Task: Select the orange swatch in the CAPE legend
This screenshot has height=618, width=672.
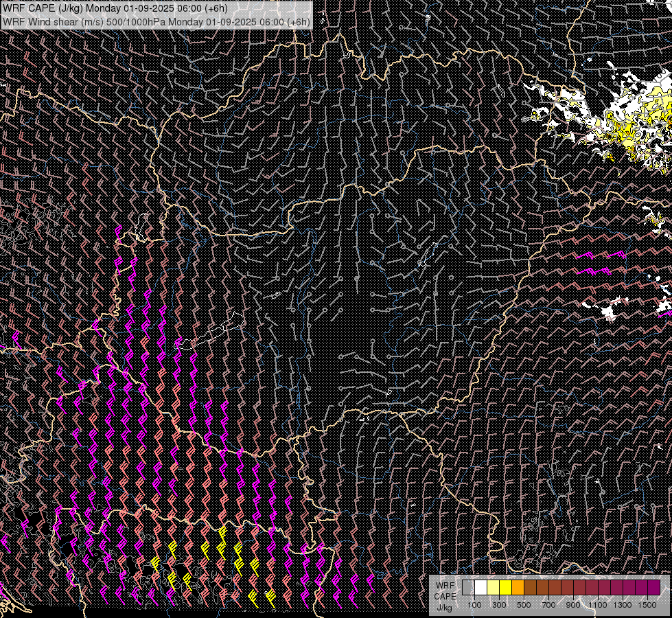Action: pyautogui.click(x=518, y=588)
